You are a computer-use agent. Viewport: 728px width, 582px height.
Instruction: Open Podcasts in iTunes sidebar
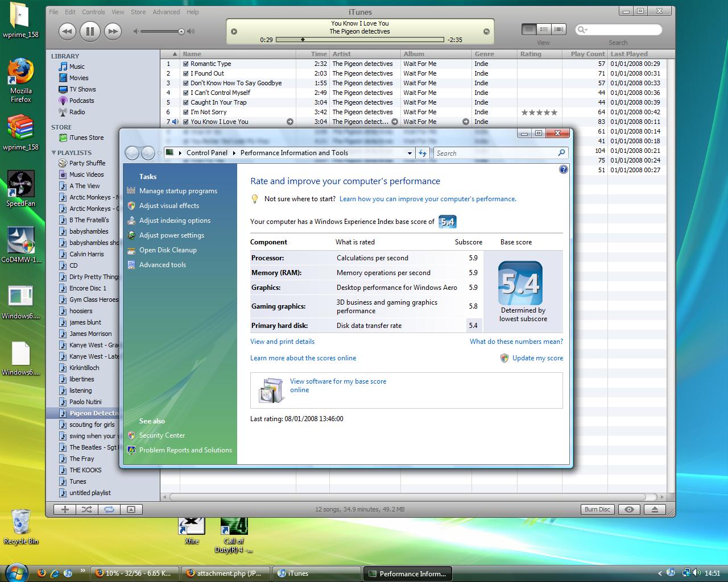[x=81, y=101]
